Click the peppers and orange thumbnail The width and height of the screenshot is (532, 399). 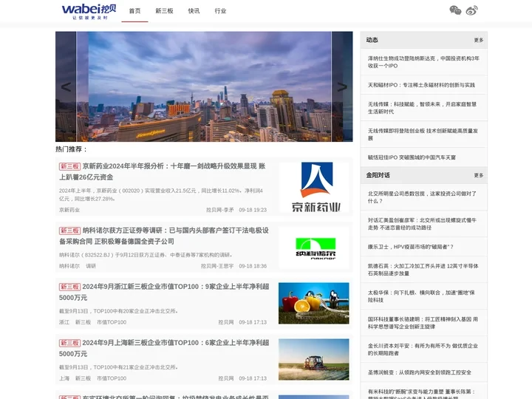pos(314,304)
